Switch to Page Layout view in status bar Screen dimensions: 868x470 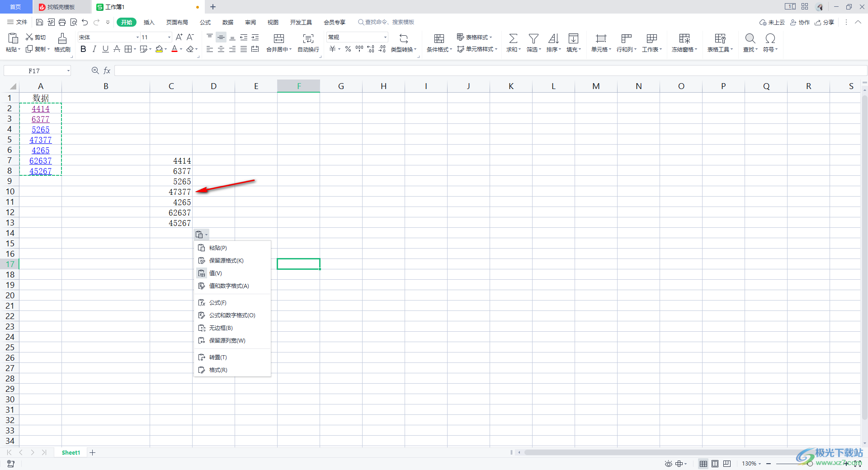point(715,464)
